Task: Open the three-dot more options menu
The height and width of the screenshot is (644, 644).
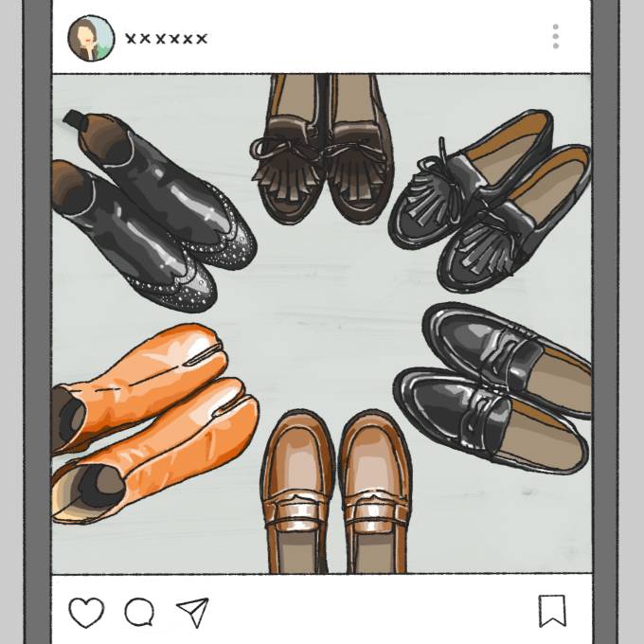Action: point(556,36)
